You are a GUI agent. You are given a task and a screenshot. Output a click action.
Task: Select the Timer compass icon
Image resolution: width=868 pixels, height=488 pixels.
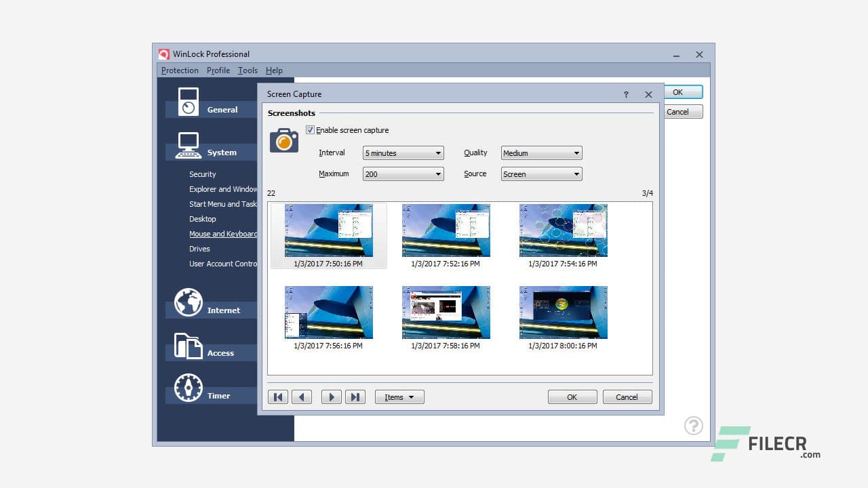188,388
